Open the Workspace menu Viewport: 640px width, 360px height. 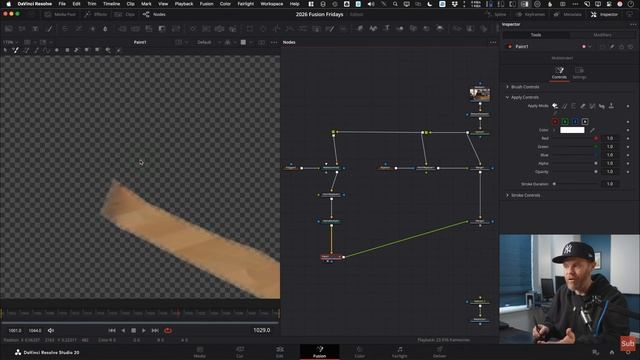point(271,4)
